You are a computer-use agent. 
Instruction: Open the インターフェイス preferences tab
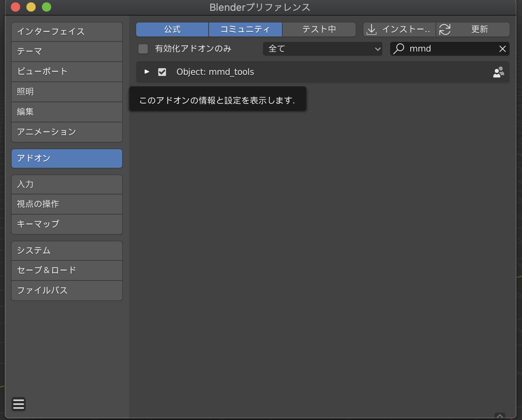[67, 32]
